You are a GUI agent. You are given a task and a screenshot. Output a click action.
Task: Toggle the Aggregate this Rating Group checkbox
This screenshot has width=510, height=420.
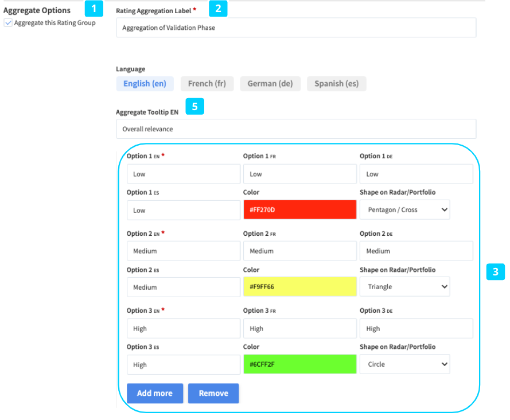(x=8, y=23)
